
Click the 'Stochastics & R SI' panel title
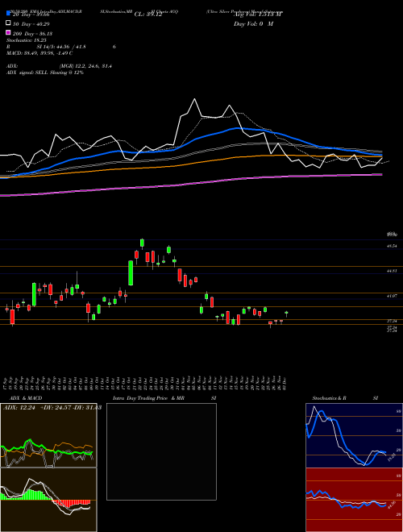[345, 398]
